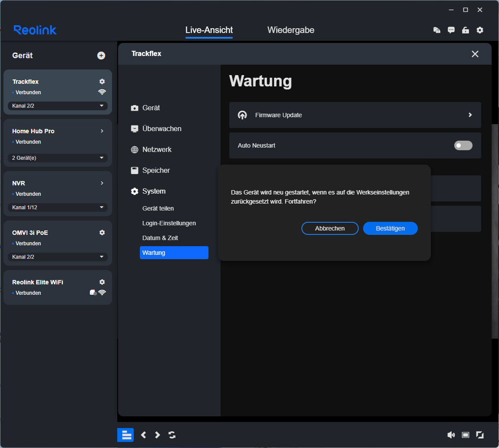499x448 pixels.
Task: Expand the Home Hub Pro chevron
Action: tap(102, 131)
